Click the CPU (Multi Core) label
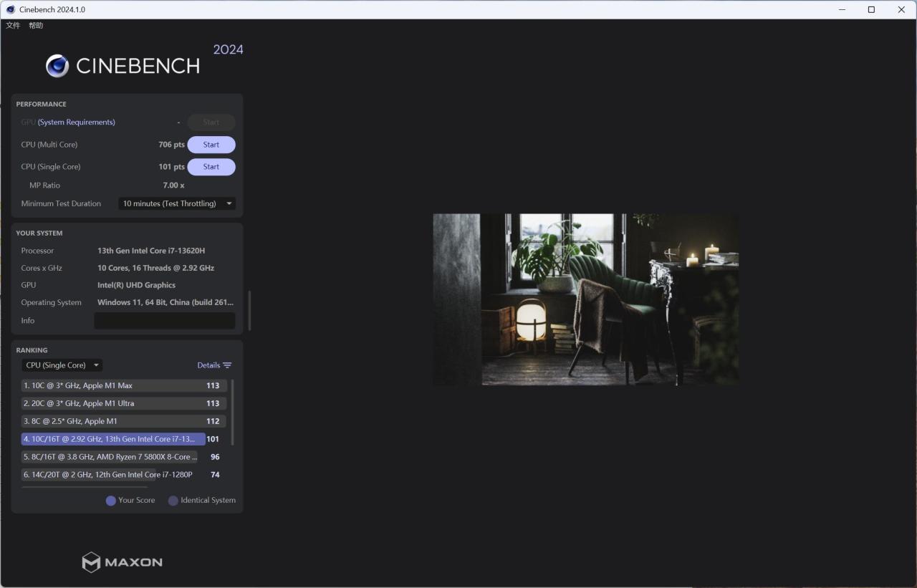The height and width of the screenshot is (588, 917). tap(49, 145)
